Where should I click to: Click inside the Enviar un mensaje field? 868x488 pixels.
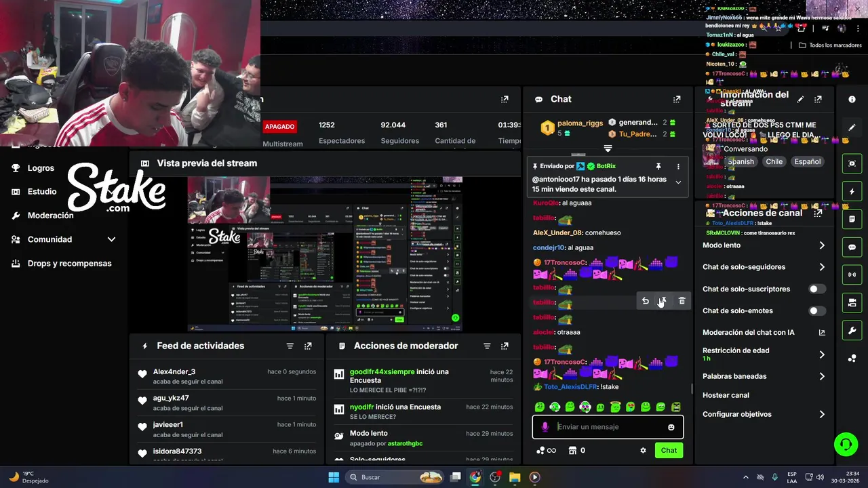point(608,427)
